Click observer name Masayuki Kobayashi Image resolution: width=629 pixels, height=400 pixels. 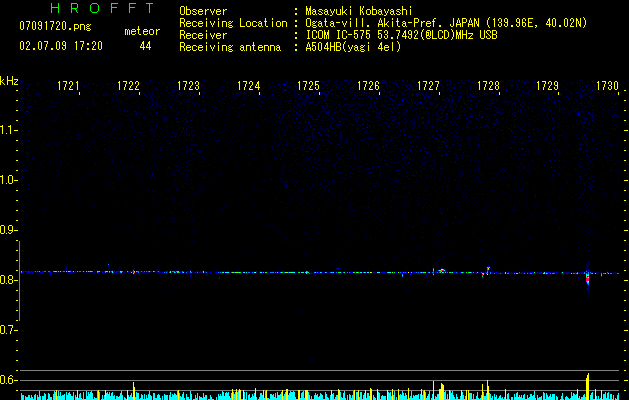pyautogui.click(x=359, y=11)
